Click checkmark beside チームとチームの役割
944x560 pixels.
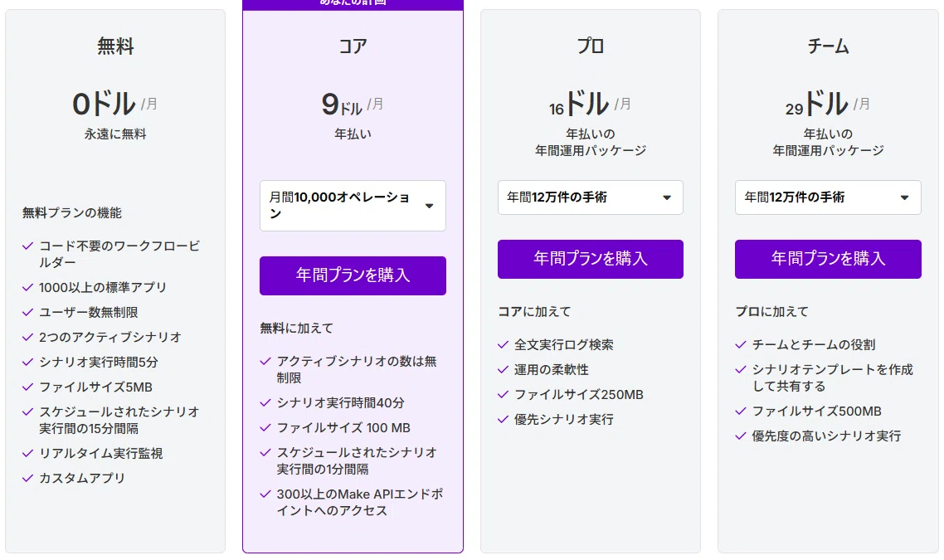click(741, 344)
